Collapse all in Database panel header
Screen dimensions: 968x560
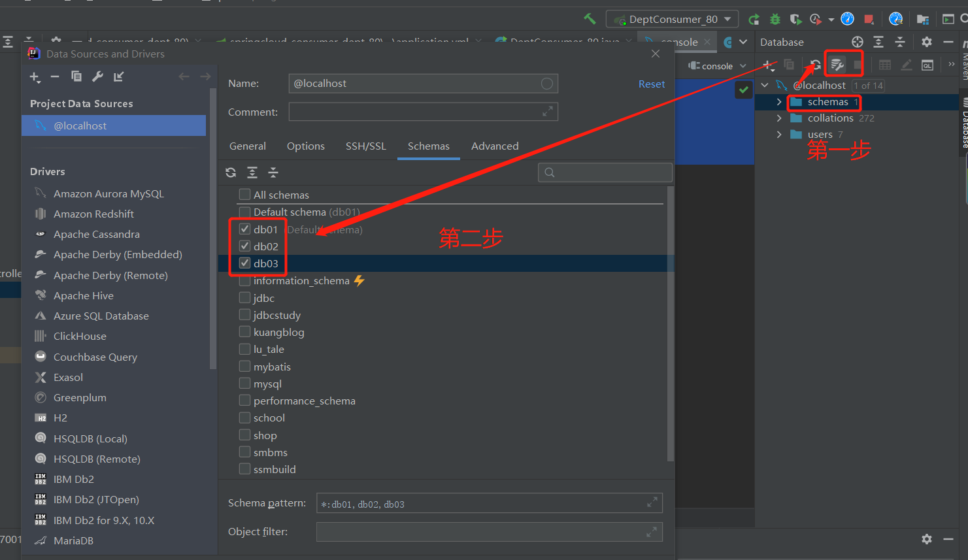pos(900,42)
